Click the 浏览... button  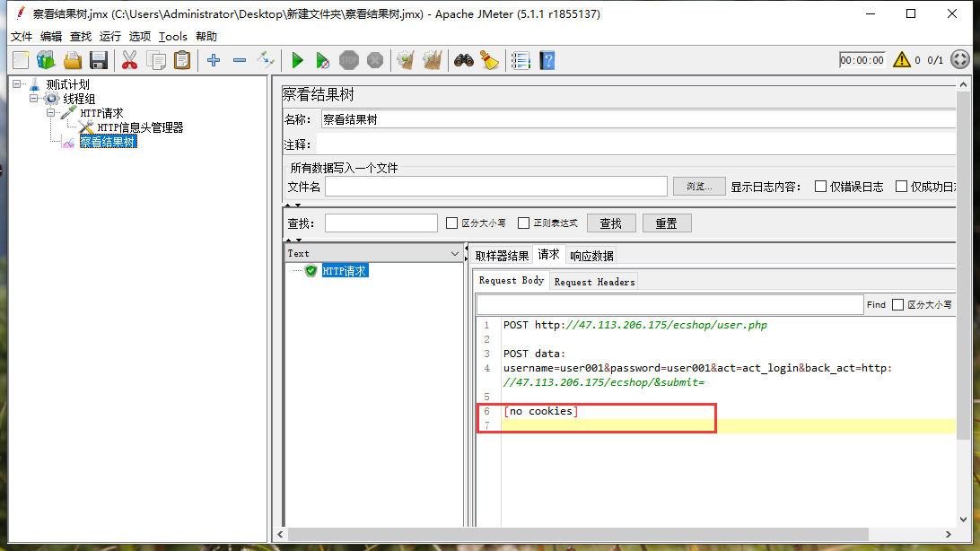(699, 186)
